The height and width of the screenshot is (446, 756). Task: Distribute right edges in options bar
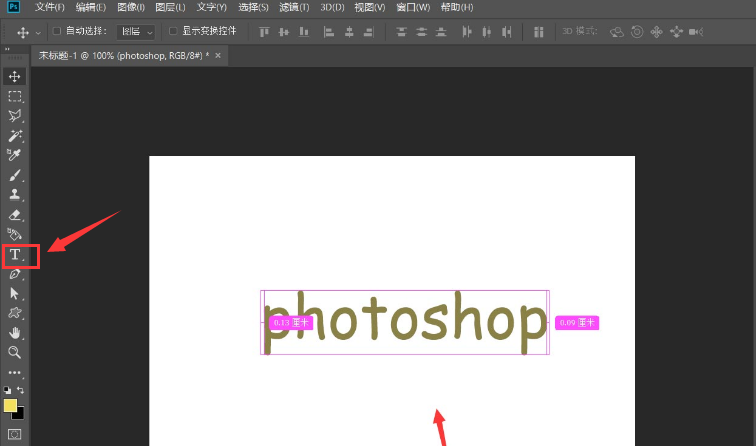pyautogui.click(x=506, y=32)
